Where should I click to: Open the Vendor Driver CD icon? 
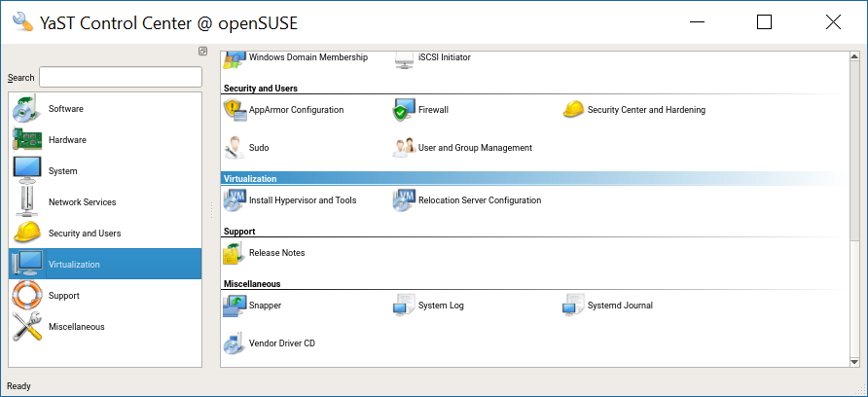[235, 343]
